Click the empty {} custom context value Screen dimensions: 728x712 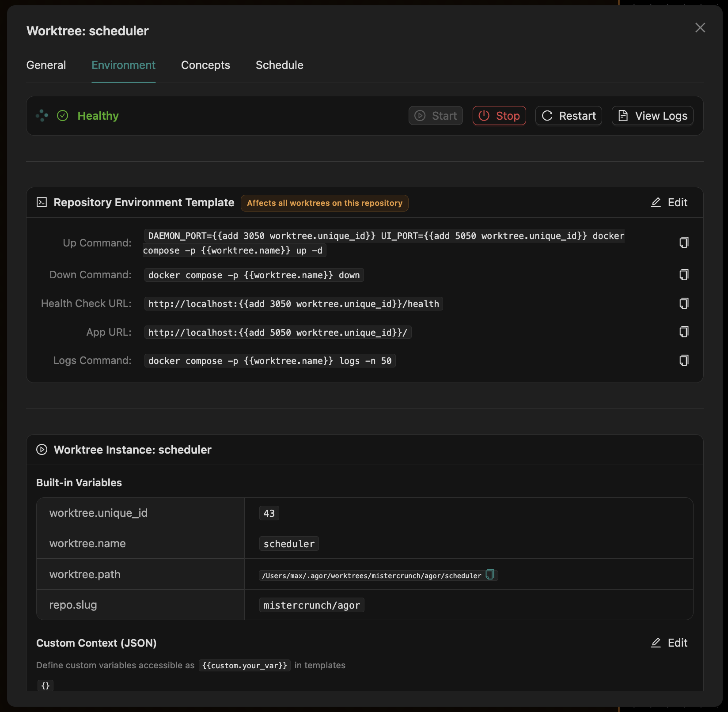(x=45, y=685)
